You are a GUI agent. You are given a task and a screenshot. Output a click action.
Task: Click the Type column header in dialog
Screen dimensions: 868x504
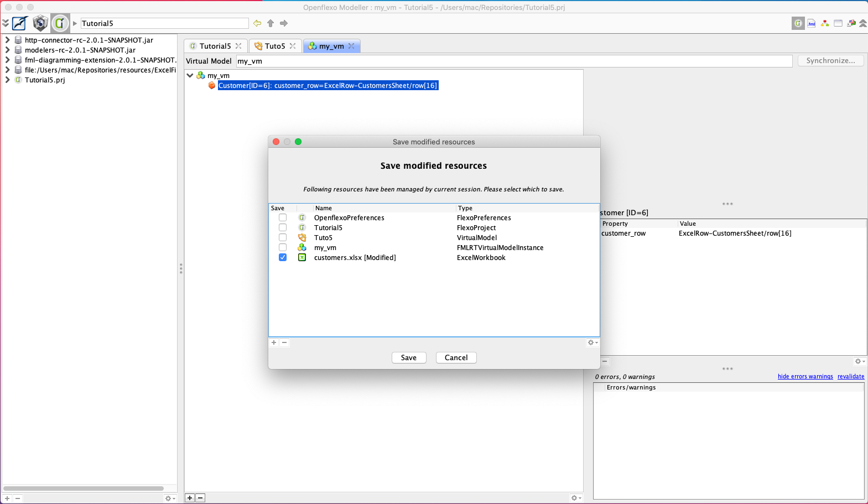(x=527, y=208)
